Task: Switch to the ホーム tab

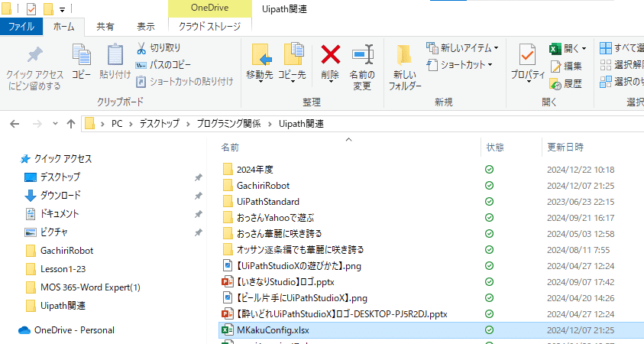Action: tap(63, 27)
